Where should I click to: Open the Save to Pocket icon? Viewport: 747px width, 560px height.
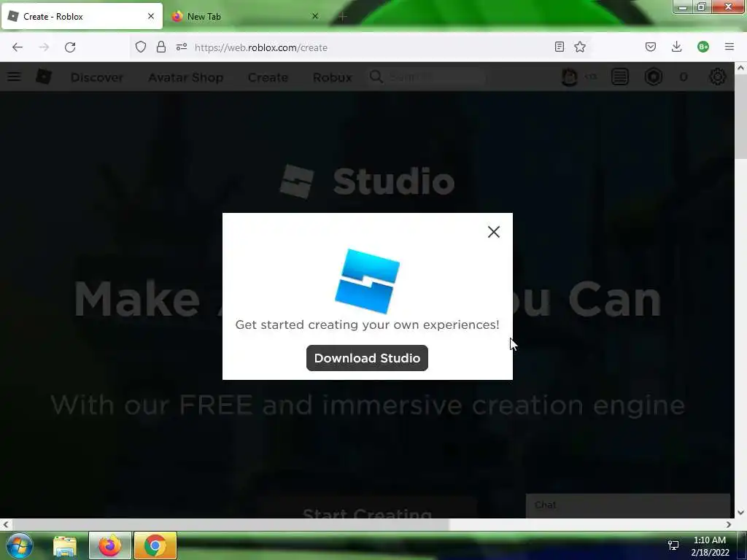(650, 47)
